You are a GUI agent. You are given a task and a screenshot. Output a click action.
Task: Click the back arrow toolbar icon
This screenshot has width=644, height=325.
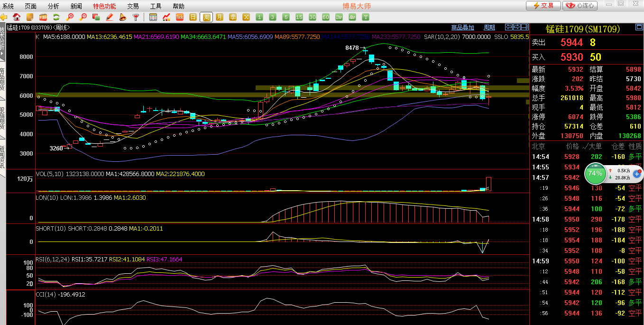pyautogui.click(x=4, y=17)
